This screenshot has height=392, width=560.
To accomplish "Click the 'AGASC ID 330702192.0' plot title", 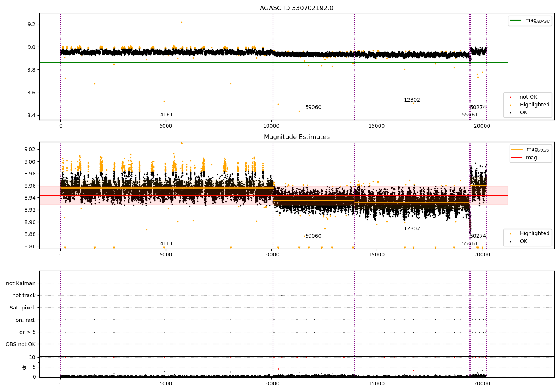I will (296, 8).
